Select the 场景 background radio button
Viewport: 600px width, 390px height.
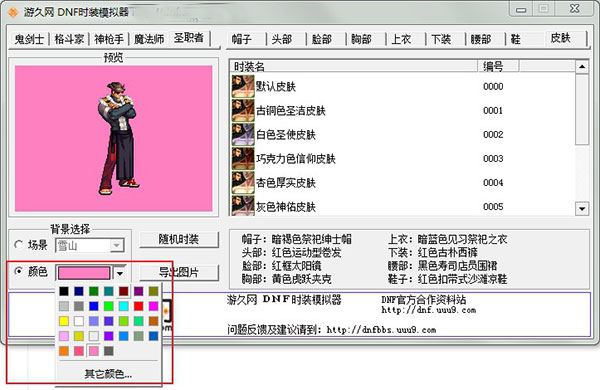tap(18, 245)
